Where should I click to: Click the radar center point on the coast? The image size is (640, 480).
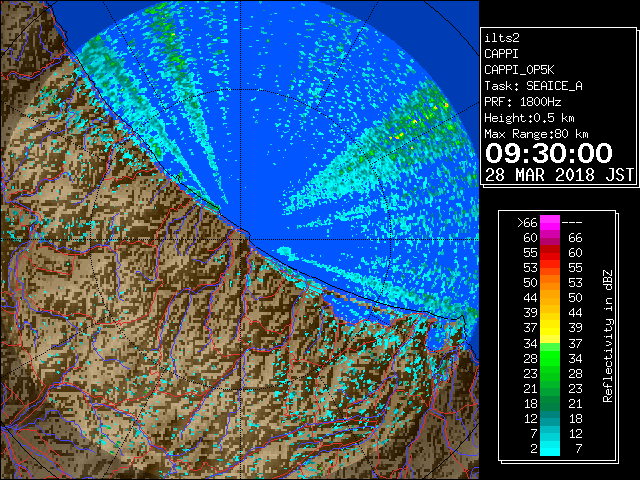point(241,240)
